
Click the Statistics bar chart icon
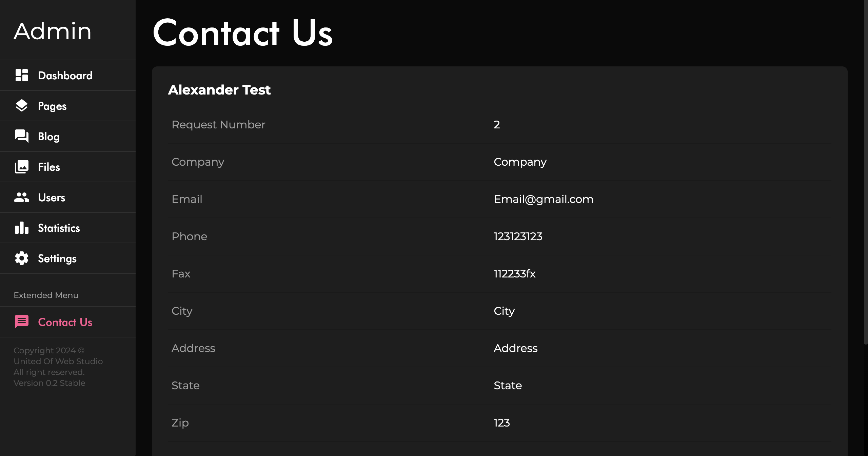pos(22,228)
